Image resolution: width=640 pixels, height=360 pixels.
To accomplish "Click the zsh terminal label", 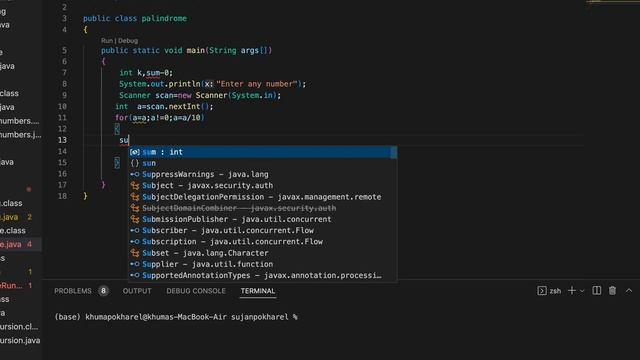I will pyautogui.click(x=555, y=291).
